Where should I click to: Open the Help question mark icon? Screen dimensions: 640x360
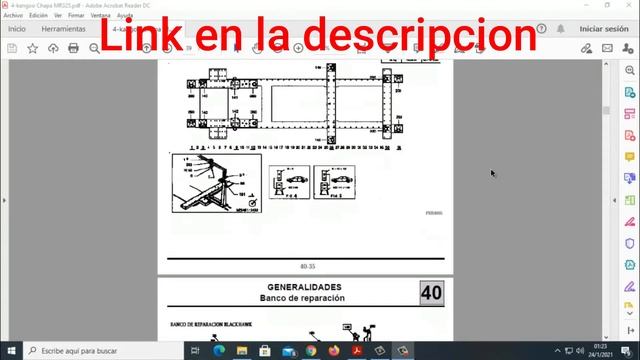coord(542,29)
